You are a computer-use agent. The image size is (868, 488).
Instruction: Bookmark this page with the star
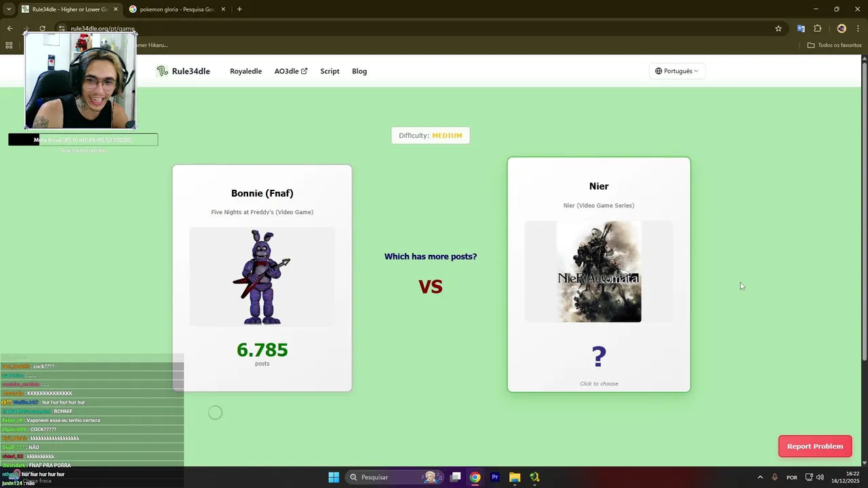tap(778, 28)
